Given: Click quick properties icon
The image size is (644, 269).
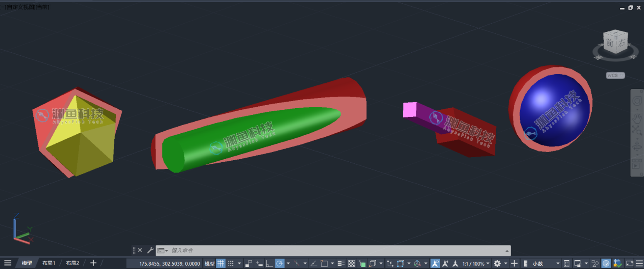Looking at the screenshot, I should click(566, 263).
